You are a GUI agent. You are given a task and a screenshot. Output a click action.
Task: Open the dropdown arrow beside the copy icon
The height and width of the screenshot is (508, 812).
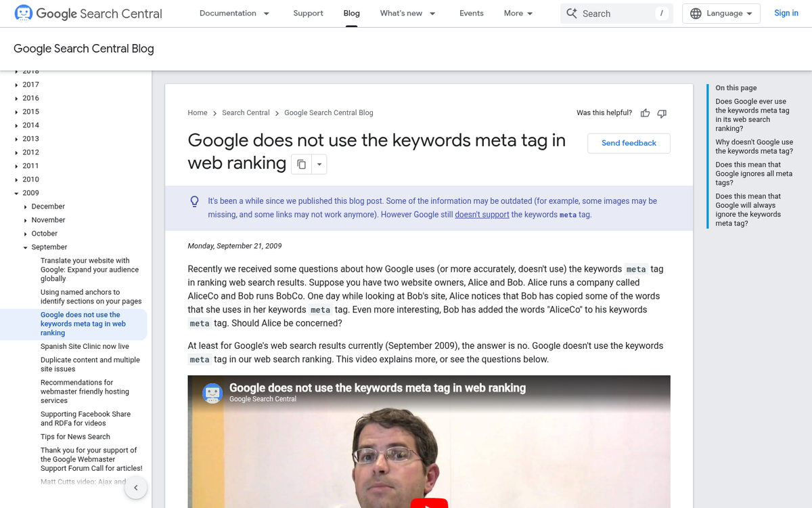point(319,164)
